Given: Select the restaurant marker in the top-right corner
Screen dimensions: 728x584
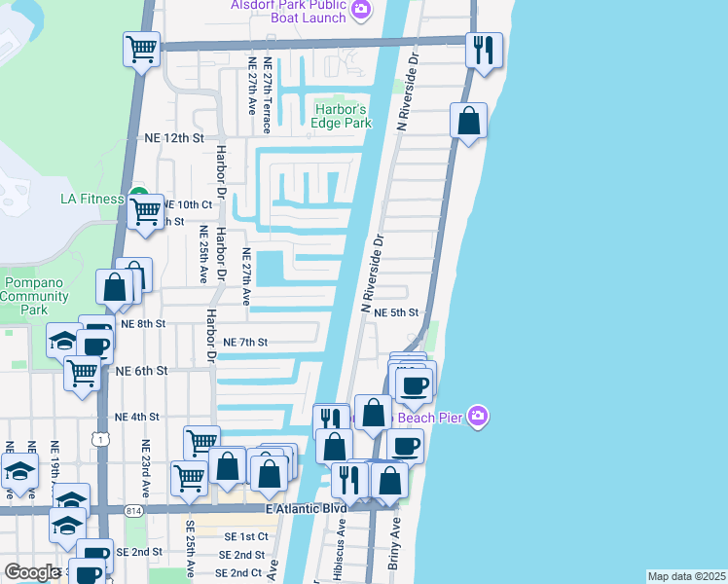Looking at the screenshot, I should point(484,49).
